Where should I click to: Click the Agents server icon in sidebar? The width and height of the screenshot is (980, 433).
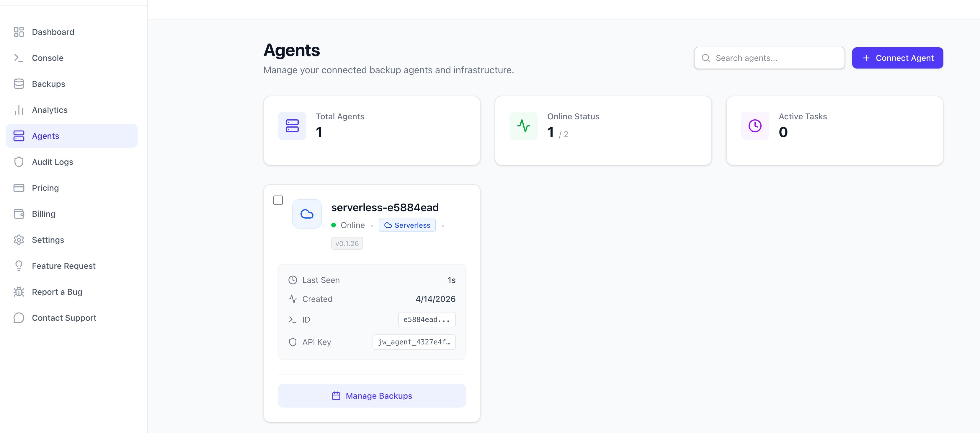tap(19, 136)
